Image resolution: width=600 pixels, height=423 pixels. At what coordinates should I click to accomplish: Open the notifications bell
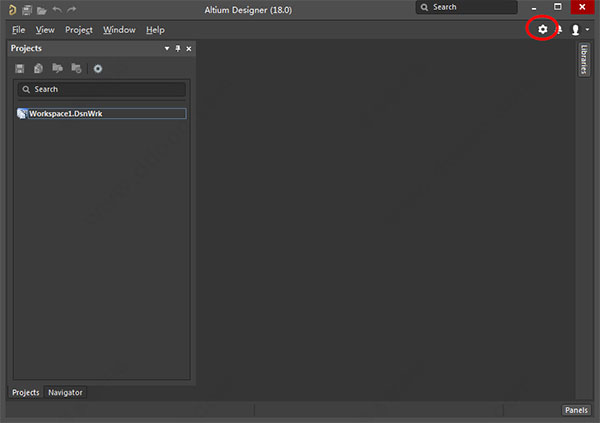point(559,29)
